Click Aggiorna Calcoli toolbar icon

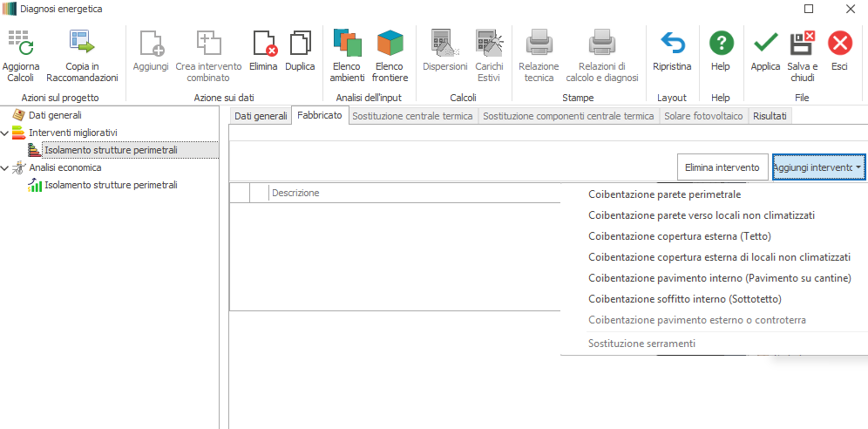tap(20, 44)
